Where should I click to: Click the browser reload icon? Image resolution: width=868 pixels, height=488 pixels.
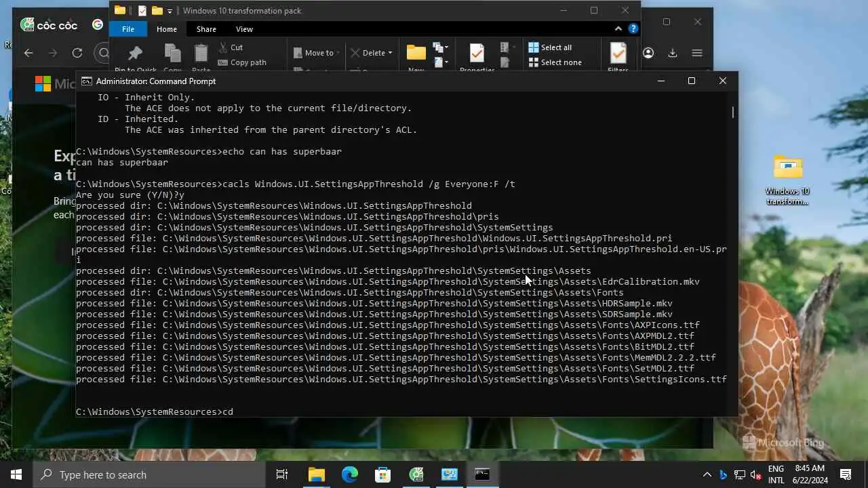pos(77,53)
